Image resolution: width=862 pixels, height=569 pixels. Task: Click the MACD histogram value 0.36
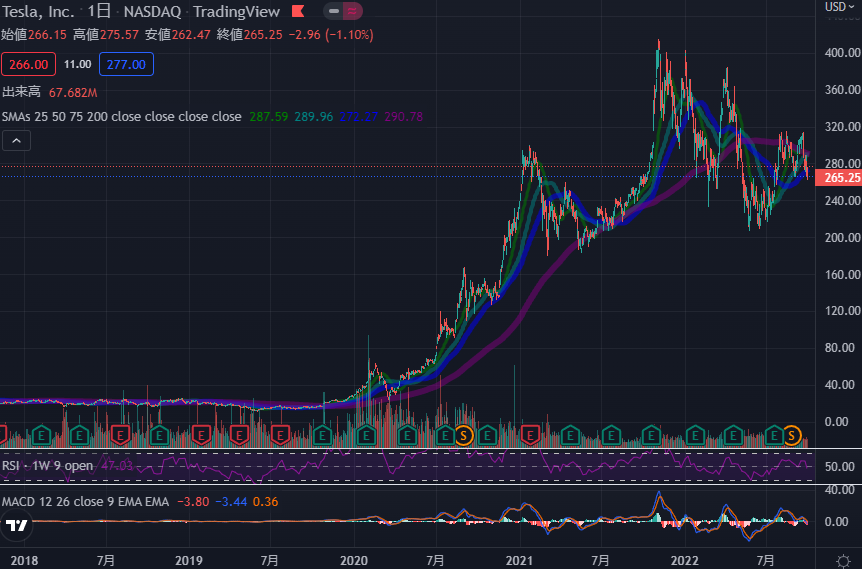266,501
